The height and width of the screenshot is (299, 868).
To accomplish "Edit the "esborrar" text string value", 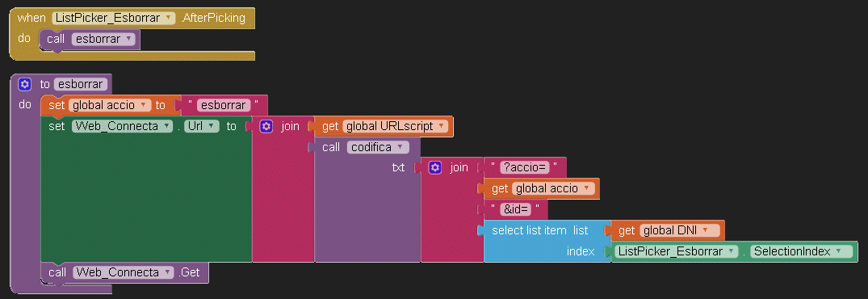I will [224, 105].
